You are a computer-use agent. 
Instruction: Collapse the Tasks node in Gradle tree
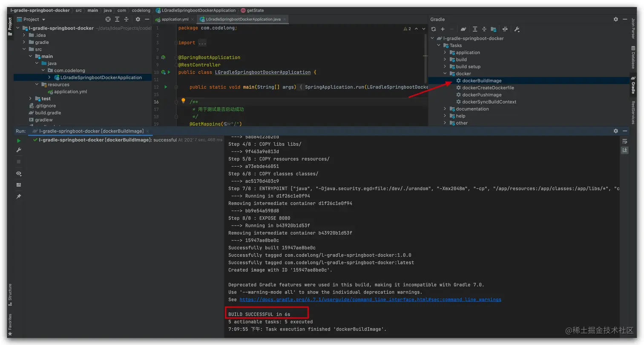[x=439, y=46]
